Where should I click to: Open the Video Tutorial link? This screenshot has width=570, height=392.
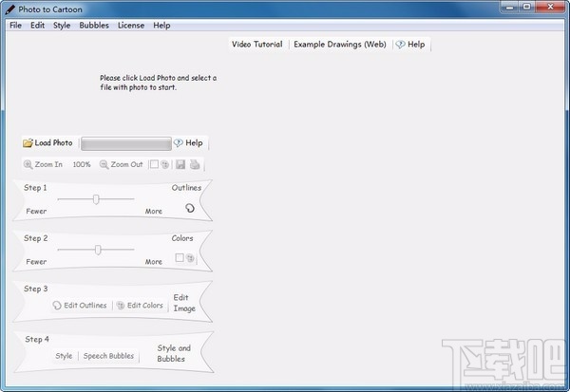click(257, 45)
